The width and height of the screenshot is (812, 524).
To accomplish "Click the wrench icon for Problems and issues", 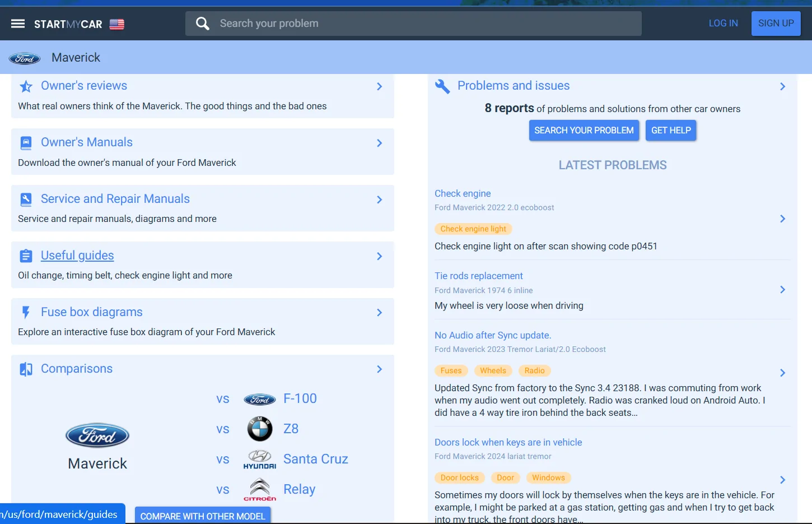I will [442, 86].
